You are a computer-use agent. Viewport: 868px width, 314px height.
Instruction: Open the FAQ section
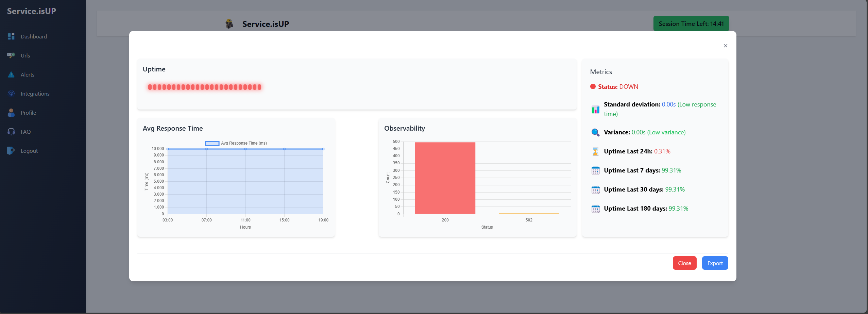click(x=26, y=132)
